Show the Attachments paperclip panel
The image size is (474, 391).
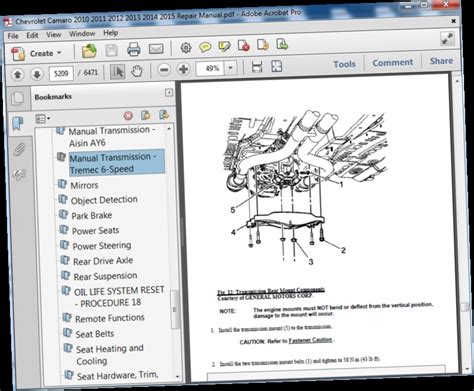coord(19,149)
